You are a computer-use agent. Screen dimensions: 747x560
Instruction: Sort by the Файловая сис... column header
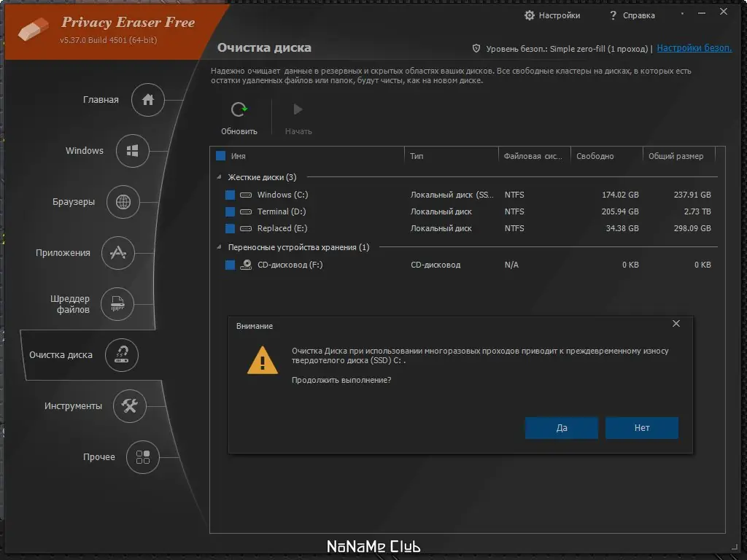click(x=535, y=156)
